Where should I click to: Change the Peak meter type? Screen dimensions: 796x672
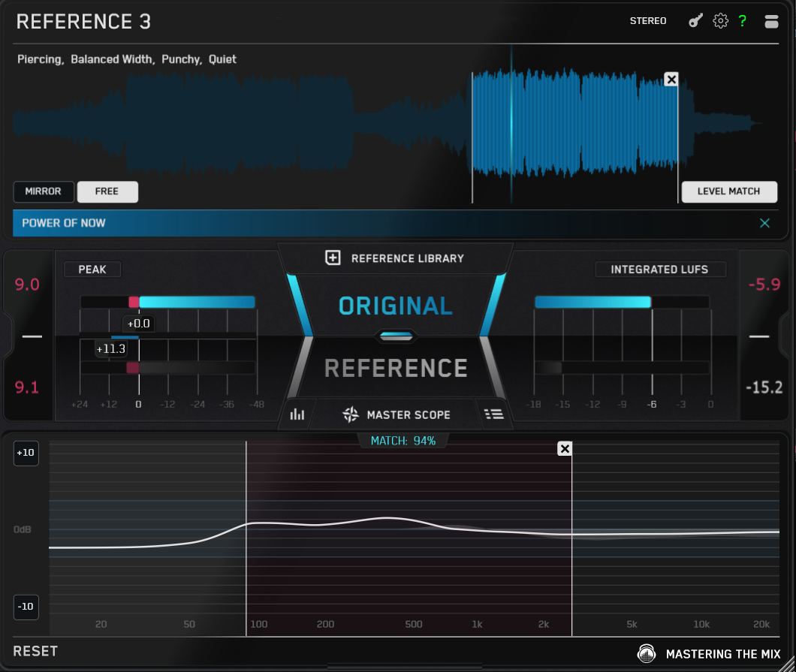pyautogui.click(x=92, y=269)
